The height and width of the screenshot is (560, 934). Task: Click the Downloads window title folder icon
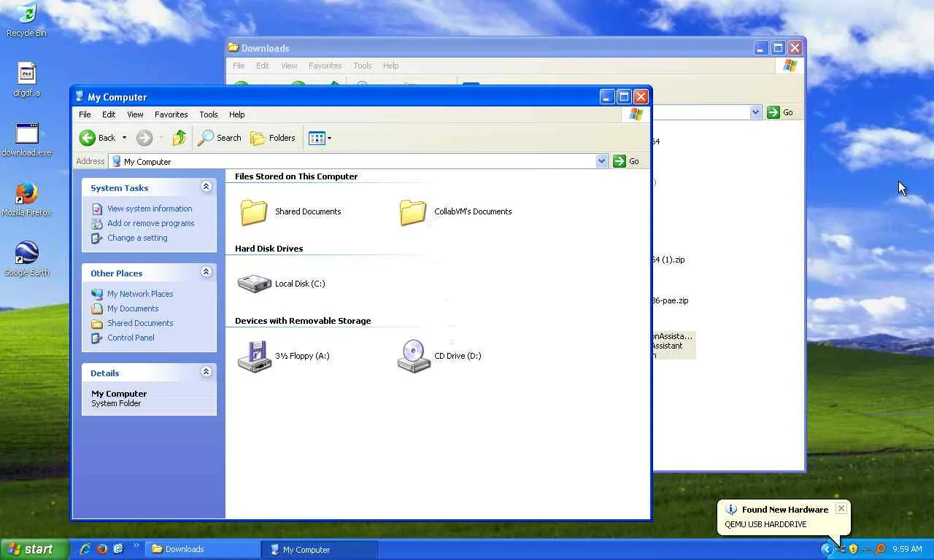coord(233,47)
